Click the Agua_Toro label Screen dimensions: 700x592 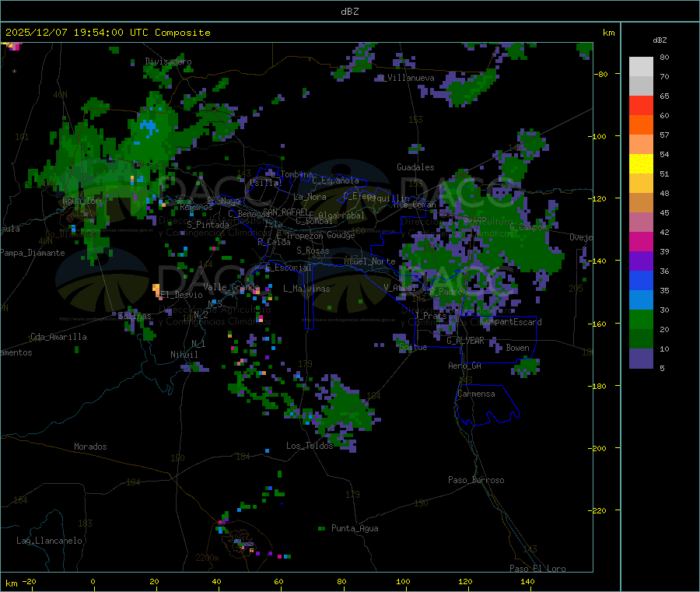[83, 201]
